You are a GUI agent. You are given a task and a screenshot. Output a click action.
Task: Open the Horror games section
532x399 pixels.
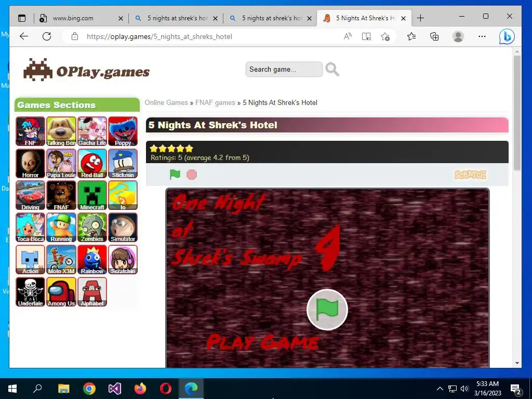(30, 164)
